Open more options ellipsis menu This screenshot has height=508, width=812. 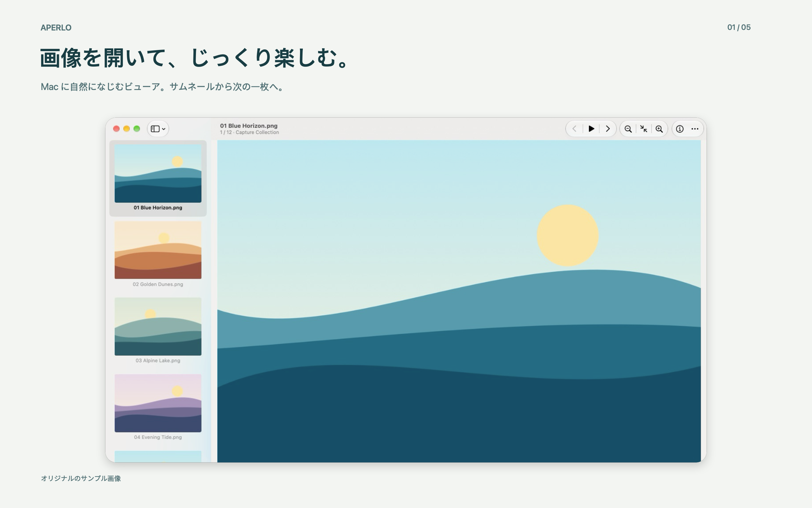click(695, 129)
